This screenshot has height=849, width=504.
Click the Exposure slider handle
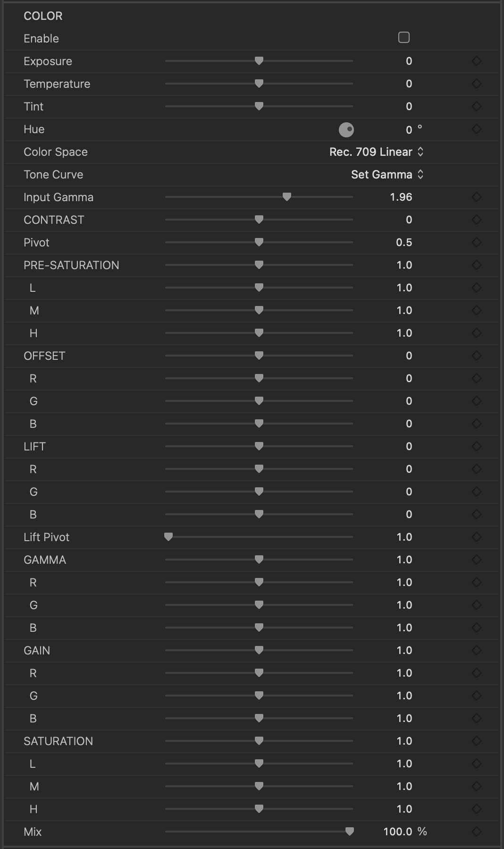259,61
